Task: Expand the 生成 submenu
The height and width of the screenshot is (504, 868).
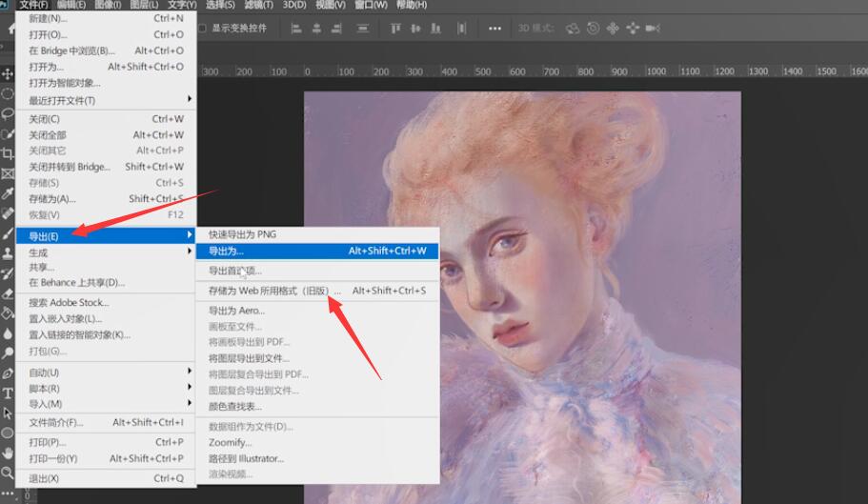Action: click(105, 252)
